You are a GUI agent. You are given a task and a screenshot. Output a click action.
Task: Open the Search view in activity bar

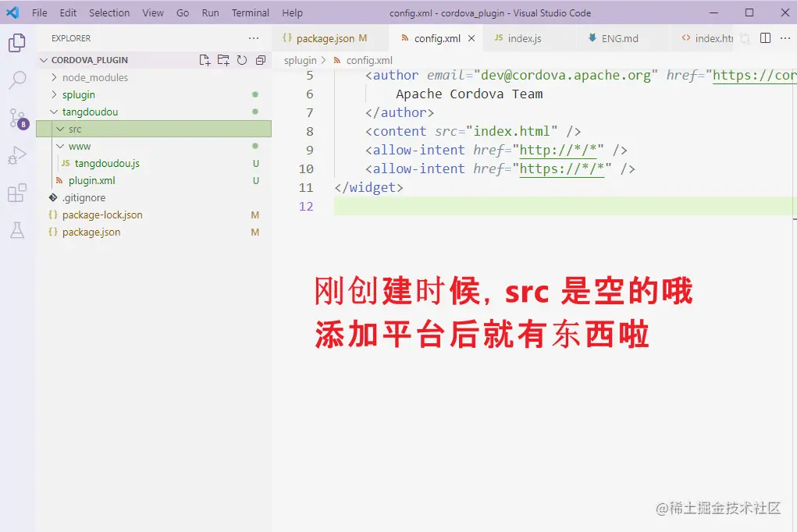point(16,80)
